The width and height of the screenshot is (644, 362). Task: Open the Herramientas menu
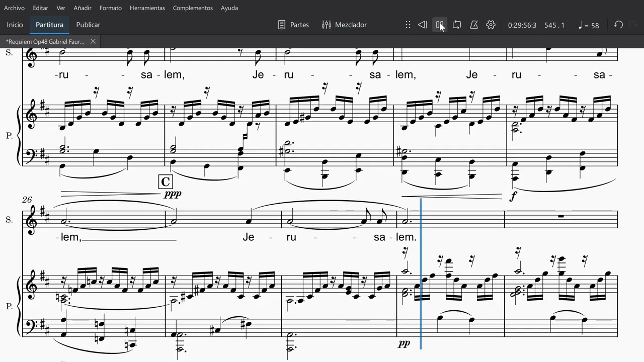point(147,8)
